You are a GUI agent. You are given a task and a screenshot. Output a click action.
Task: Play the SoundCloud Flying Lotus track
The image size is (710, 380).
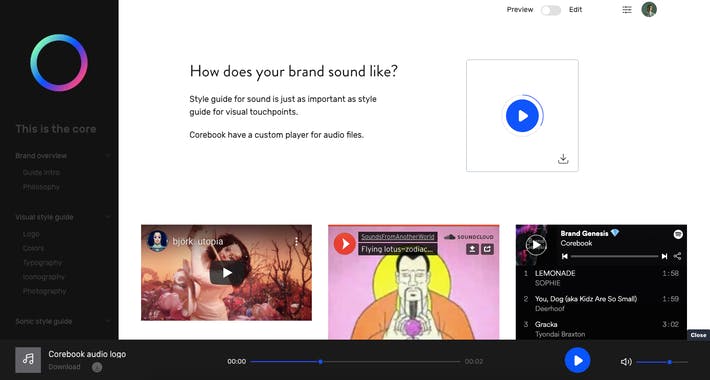(345, 244)
